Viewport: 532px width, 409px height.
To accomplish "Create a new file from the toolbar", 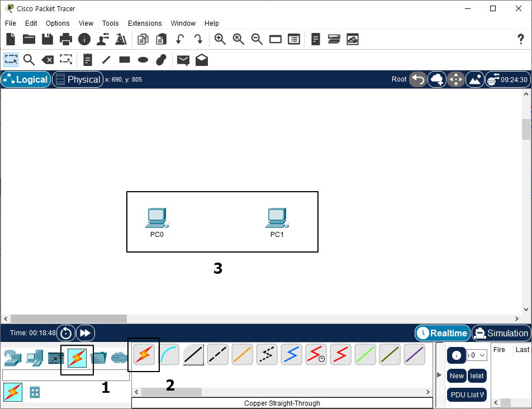I will click(11, 39).
